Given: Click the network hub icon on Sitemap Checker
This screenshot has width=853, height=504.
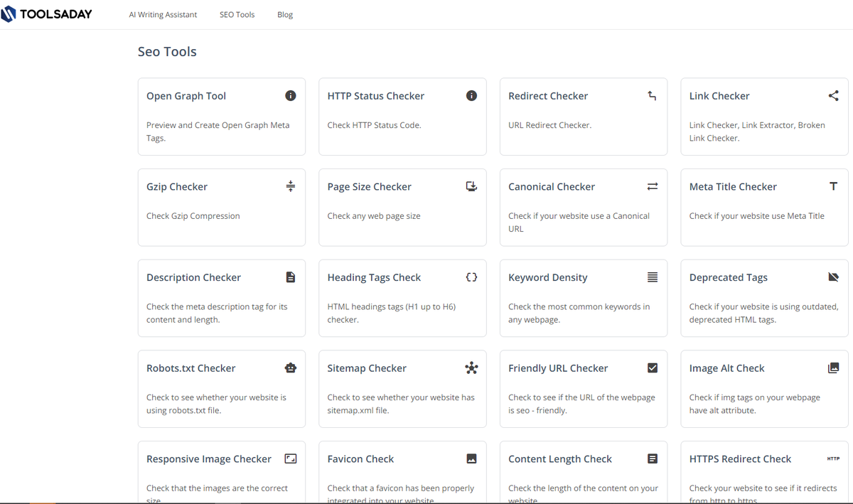Looking at the screenshot, I should tap(471, 368).
